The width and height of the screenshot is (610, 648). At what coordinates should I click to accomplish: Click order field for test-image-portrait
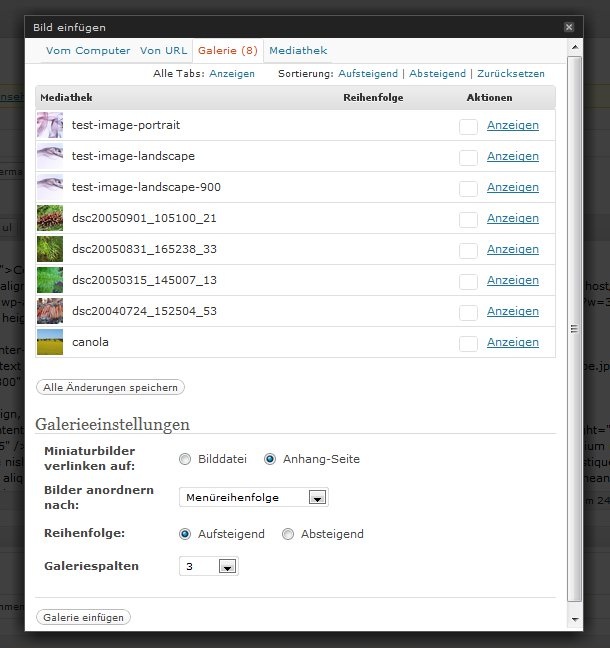(x=468, y=126)
